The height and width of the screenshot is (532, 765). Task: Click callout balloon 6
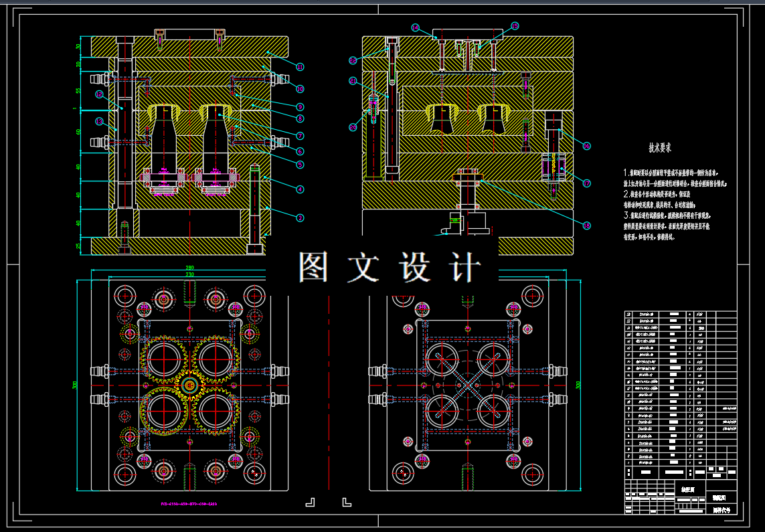[x=300, y=151]
